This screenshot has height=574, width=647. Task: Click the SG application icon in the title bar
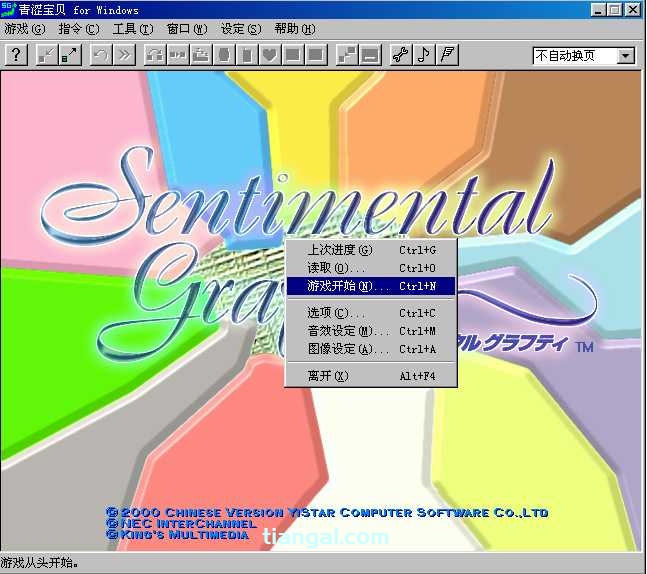[8, 9]
